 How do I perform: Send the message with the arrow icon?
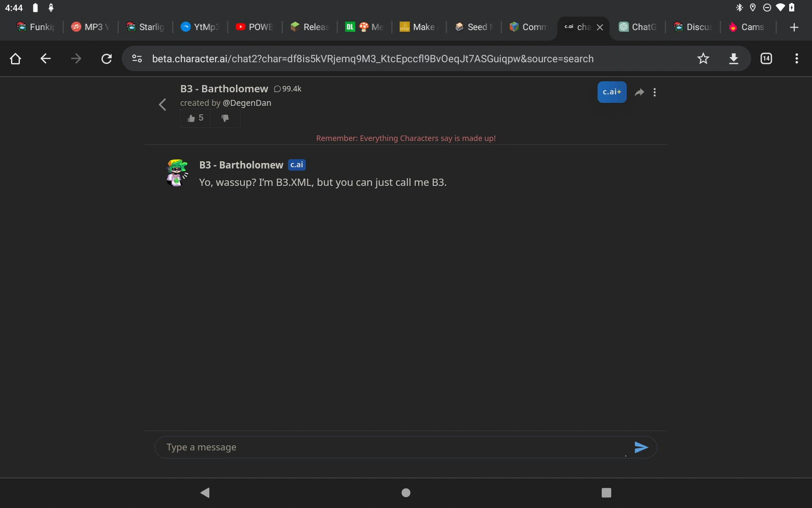point(641,447)
